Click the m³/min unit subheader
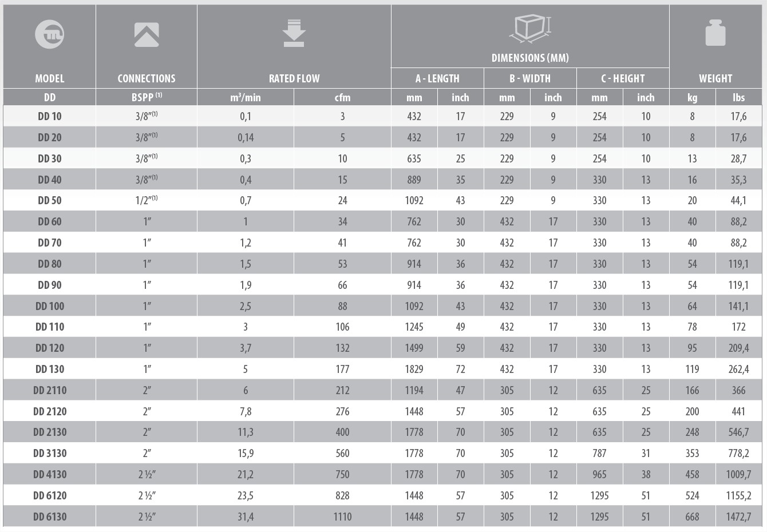This screenshot has width=767, height=532. tap(246, 97)
